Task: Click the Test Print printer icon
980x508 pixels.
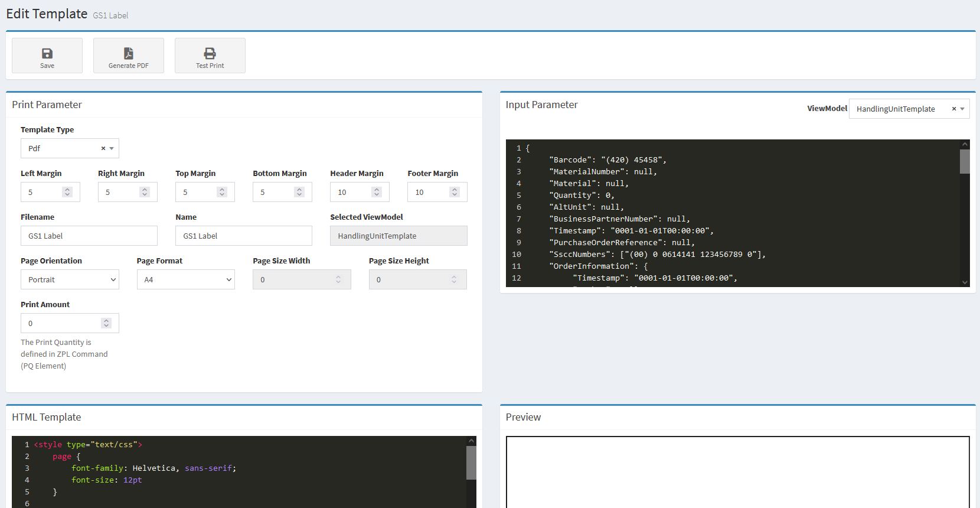Action: click(210, 53)
